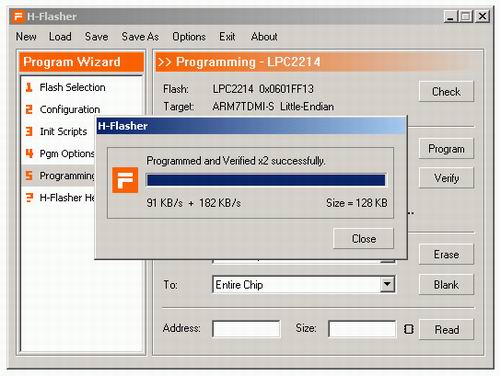500x376 pixels.
Task: Click the H-Flasher dialog title bar
Action: point(251,126)
